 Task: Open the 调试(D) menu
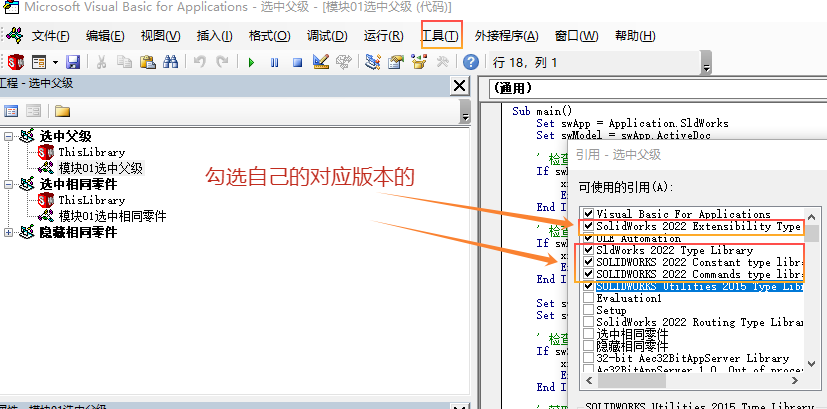[326, 36]
